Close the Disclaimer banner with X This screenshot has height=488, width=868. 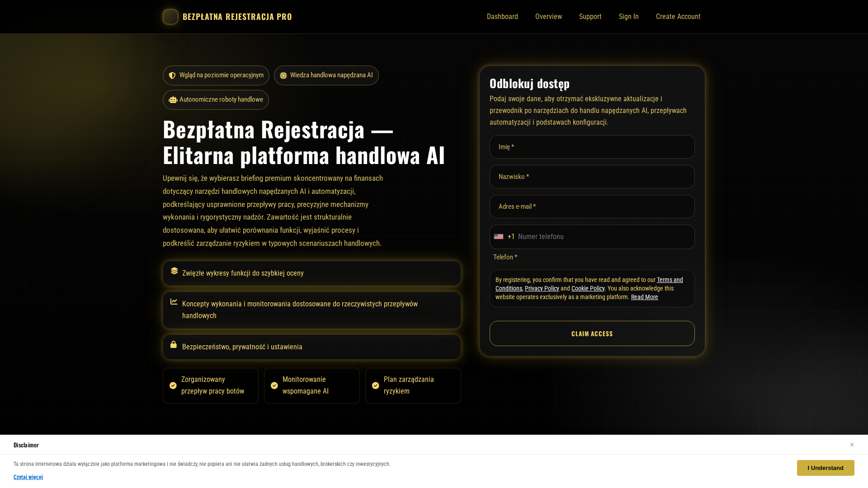(x=852, y=445)
